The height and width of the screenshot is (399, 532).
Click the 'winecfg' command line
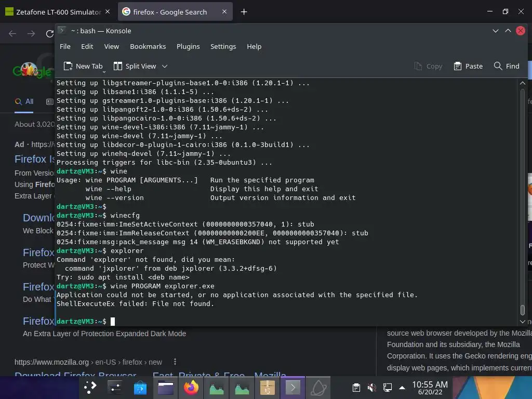pyautogui.click(x=98, y=216)
